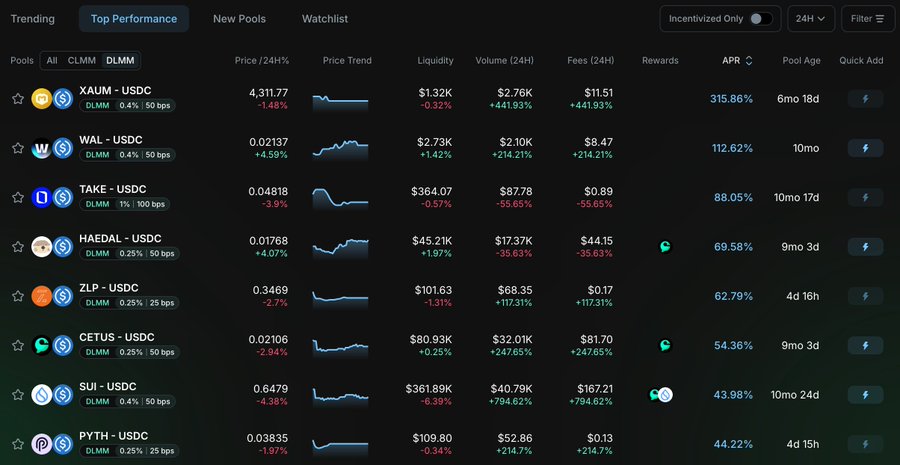Click the CETUS token icon in pool column
The height and width of the screenshot is (465, 900).
42,346
